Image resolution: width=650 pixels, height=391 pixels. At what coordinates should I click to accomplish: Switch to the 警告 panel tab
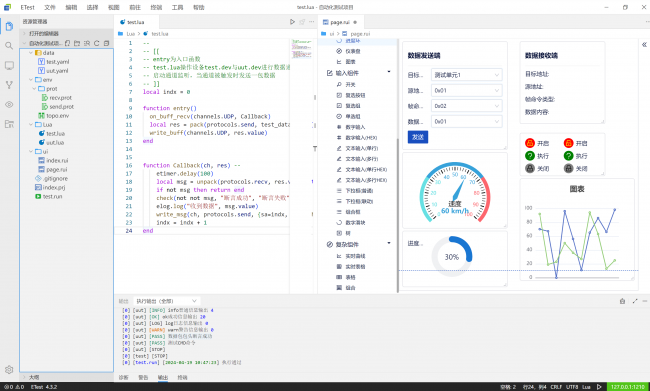(143, 377)
